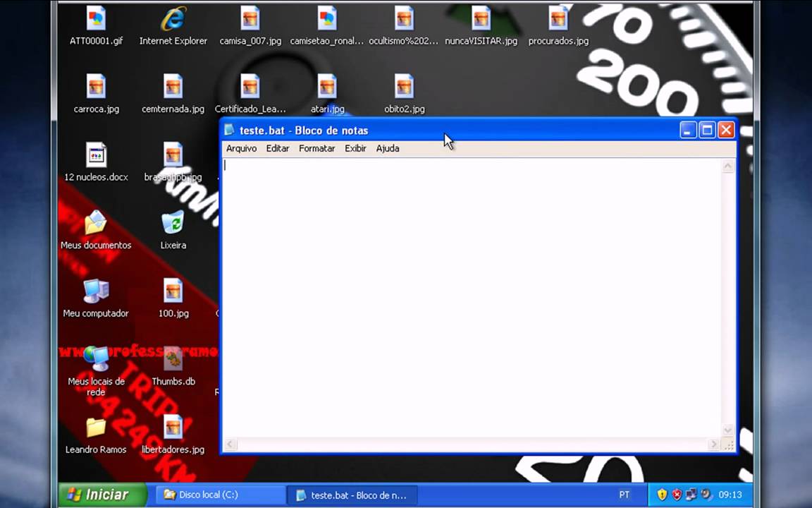
Task: Click the horizontal scrollbar right arrow
Action: (714, 445)
